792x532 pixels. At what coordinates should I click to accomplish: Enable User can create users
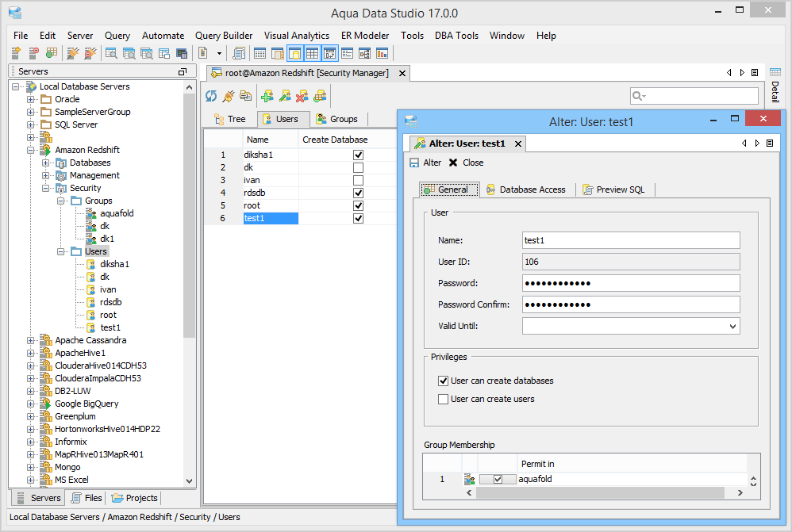coord(443,400)
